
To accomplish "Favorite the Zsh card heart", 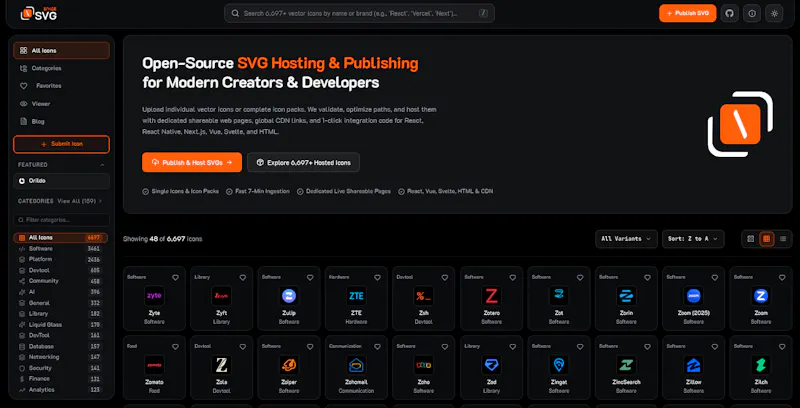I will tap(445, 277).
